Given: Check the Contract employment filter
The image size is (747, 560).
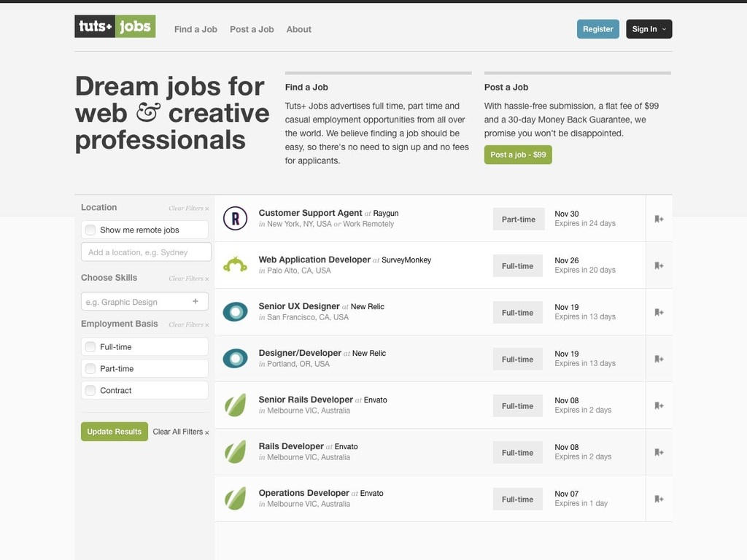Looking at the screenshot, I should [90, 391].
